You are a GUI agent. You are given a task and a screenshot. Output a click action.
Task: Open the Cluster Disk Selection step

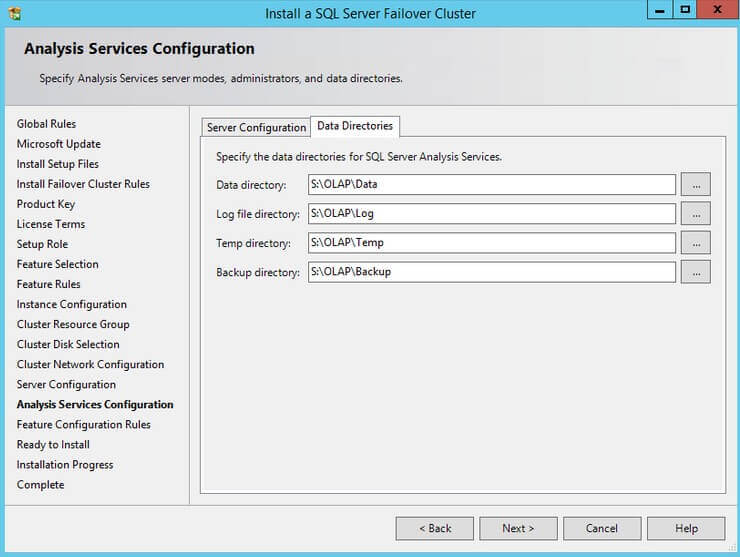pyautogui.click(x=68, y=344)
